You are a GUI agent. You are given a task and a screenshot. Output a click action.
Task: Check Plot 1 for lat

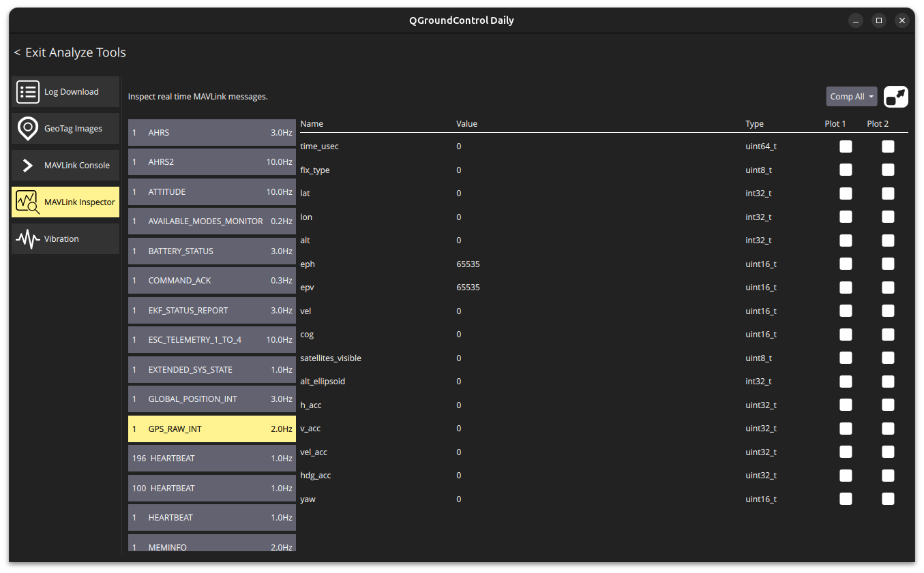[x=846, y=193]
